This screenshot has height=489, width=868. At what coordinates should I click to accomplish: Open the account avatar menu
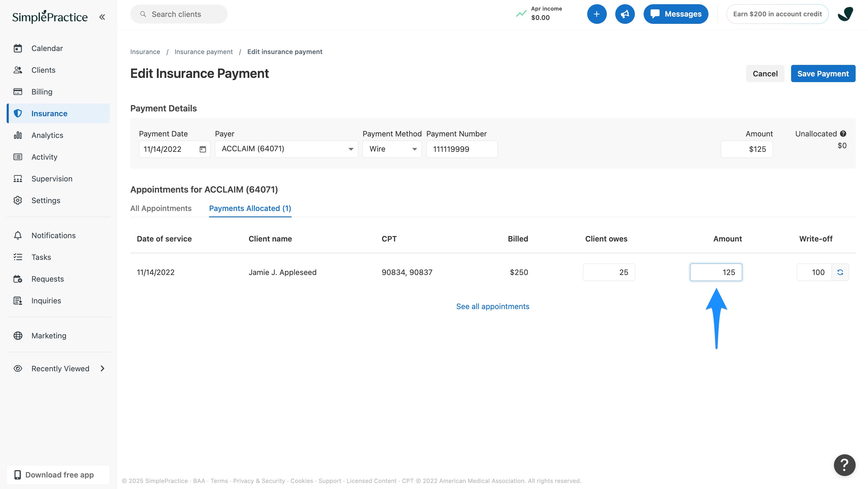point(845,14)
